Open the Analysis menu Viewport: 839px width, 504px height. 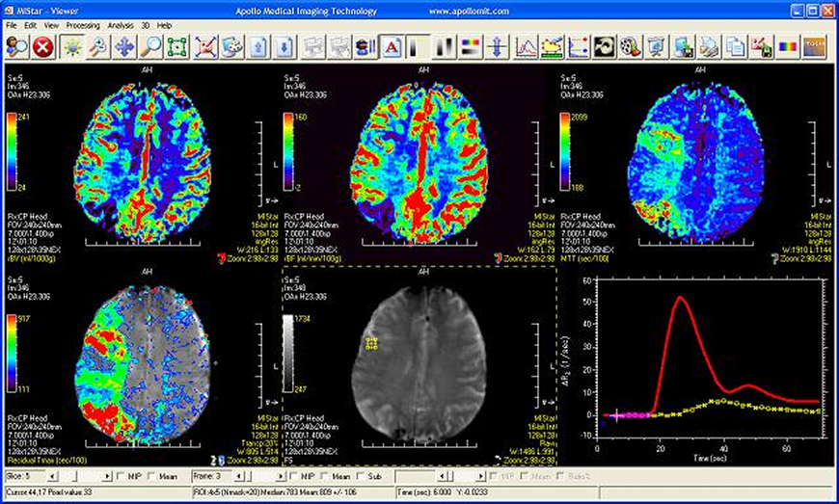coord(121,24)
